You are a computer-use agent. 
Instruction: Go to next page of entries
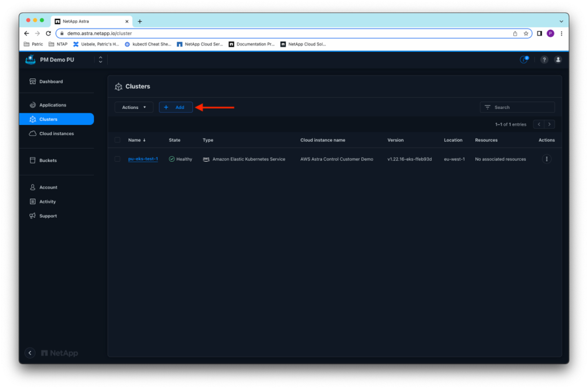549,124
